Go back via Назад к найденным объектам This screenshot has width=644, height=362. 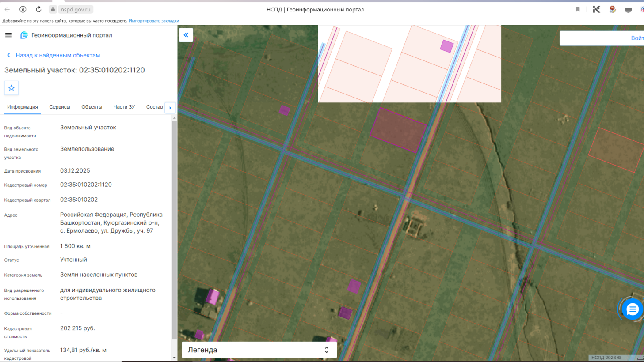(53, 55)
